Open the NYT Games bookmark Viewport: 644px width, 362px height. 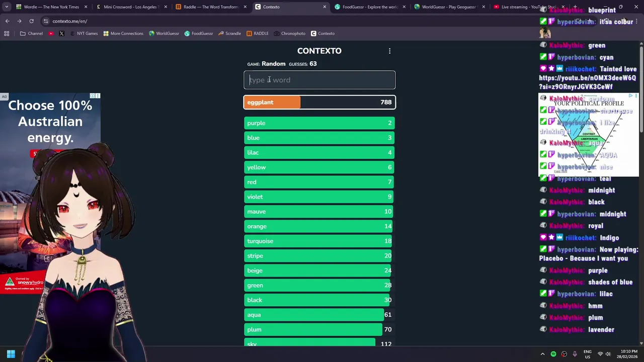pyautogui.click(x=84, y=33)
